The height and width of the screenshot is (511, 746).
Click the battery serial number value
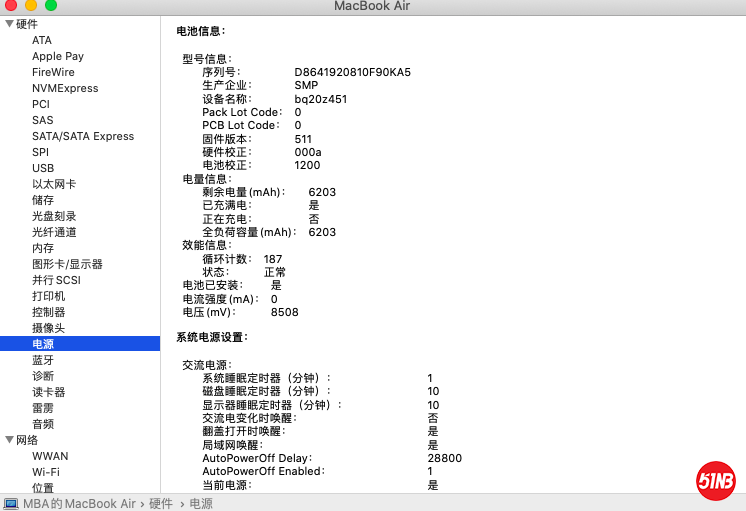[x=352, y=72]
